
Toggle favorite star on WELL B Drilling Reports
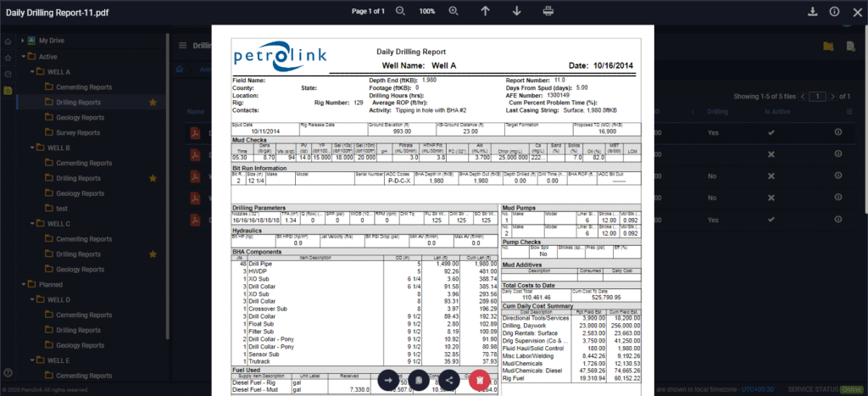click(153, 179)
